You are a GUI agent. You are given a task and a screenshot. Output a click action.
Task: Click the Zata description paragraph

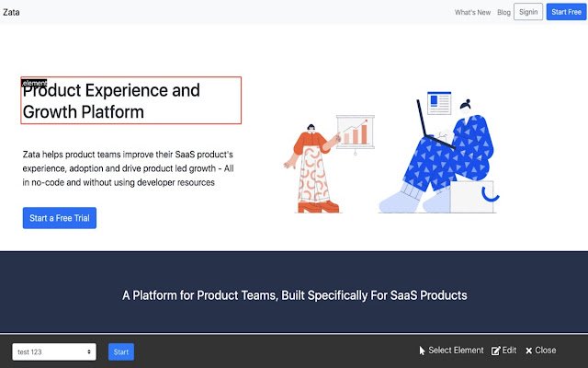tap(129, 168)
